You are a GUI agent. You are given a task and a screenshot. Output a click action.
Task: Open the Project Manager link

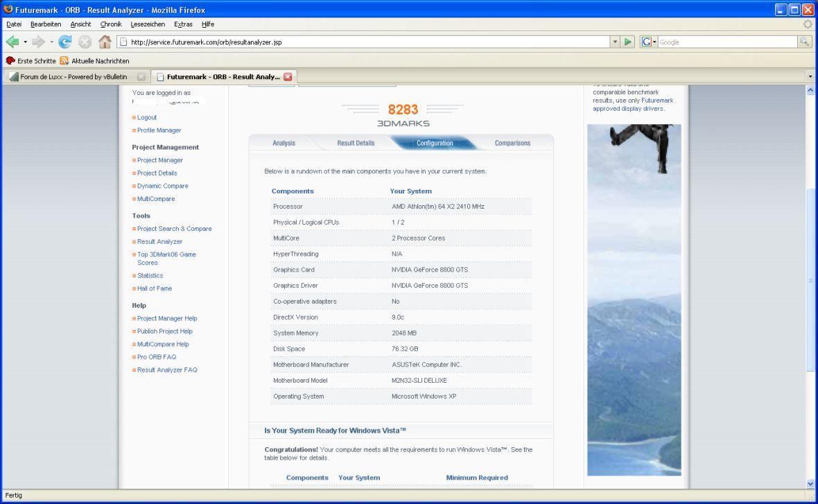pos(159,160)
